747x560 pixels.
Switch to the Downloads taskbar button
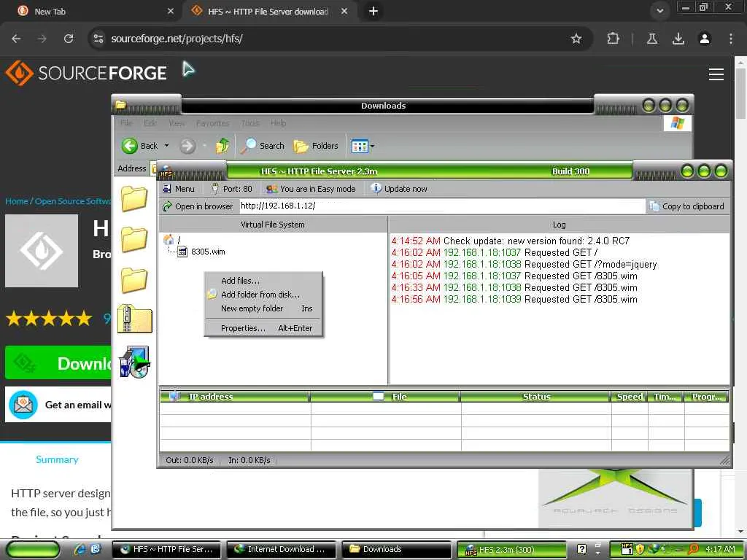[396, 549]
